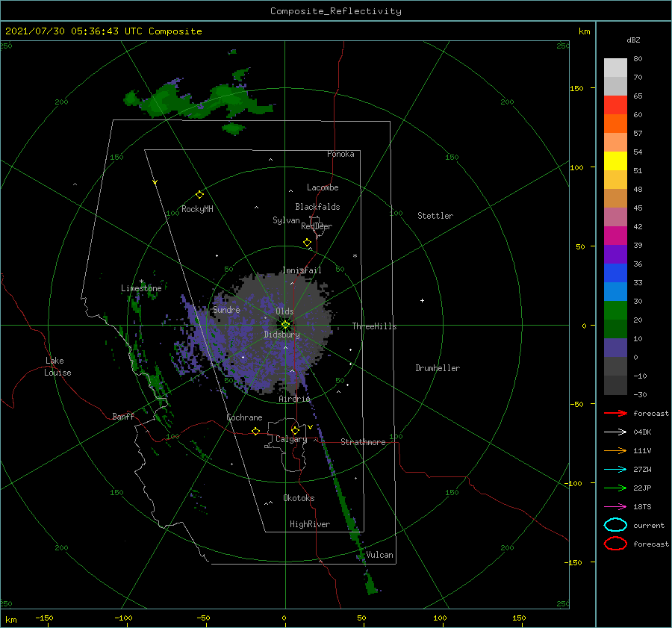Select the RedDeer city label

tap(317, 226)
